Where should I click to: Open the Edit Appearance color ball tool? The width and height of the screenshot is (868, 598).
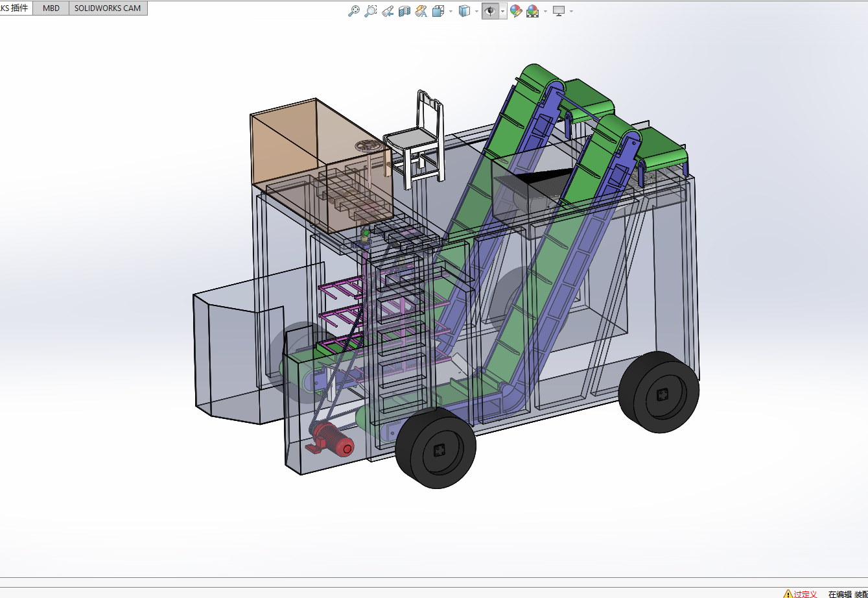(516, 11)
